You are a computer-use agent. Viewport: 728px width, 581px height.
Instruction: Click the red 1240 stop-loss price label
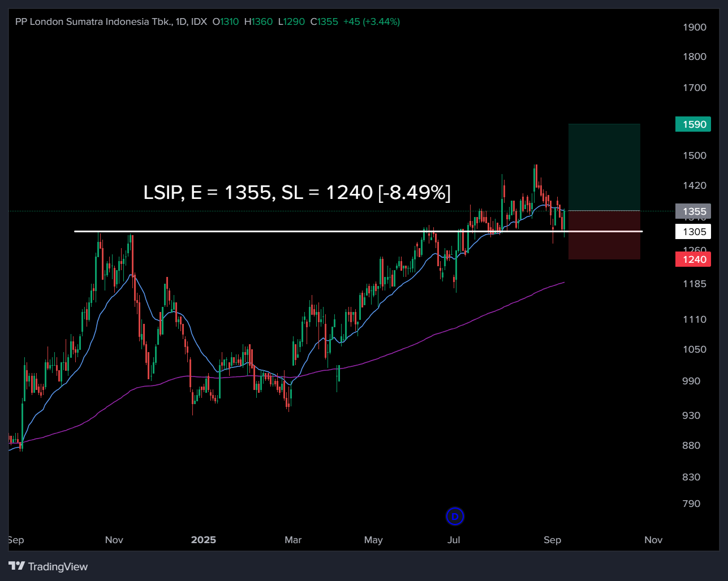click(693, 259)
